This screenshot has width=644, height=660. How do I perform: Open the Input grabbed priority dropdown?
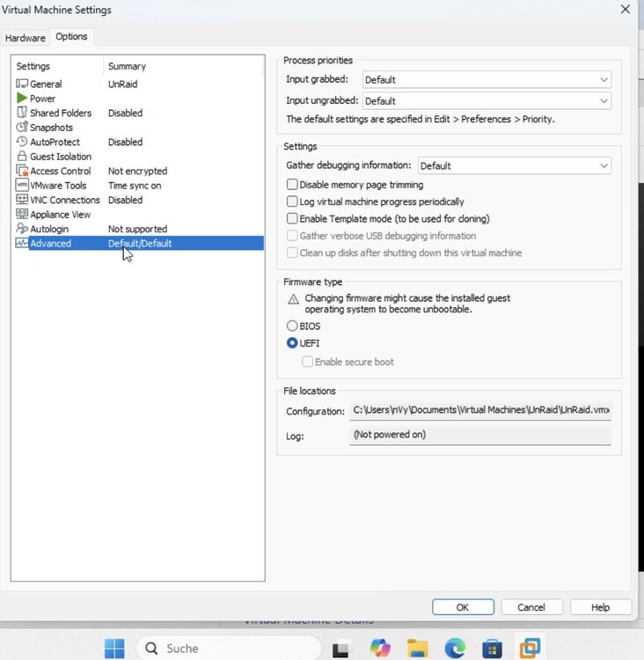pos(487,79)
